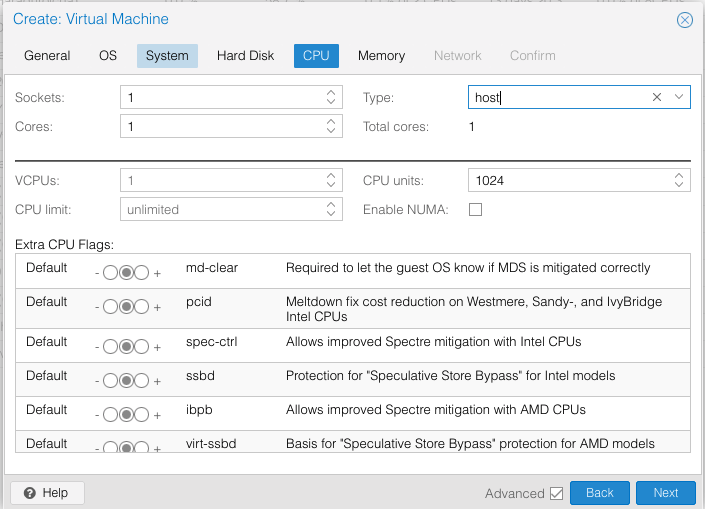The image size is (705, 509).
Task: Go to the General tab
Action: (x=47, y=56)
